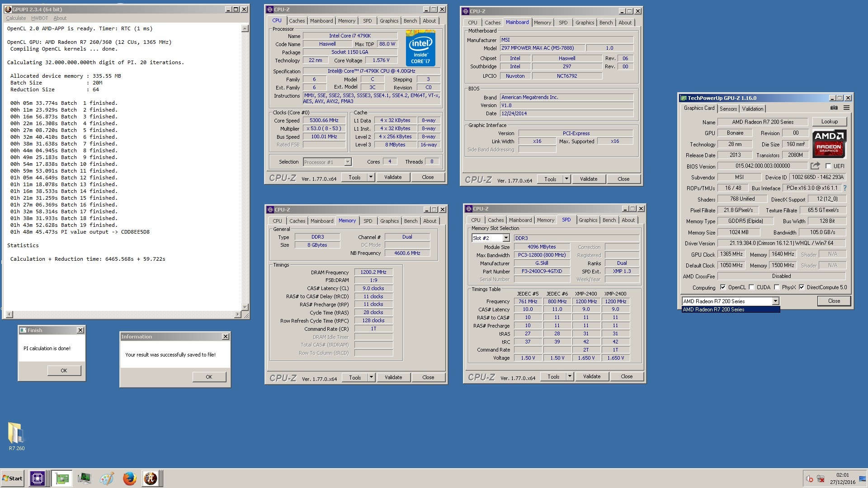Click the GPUPI horizontal scroll right arrow
Viewport: 868px width, 488px height.
(x=238, y=314)
